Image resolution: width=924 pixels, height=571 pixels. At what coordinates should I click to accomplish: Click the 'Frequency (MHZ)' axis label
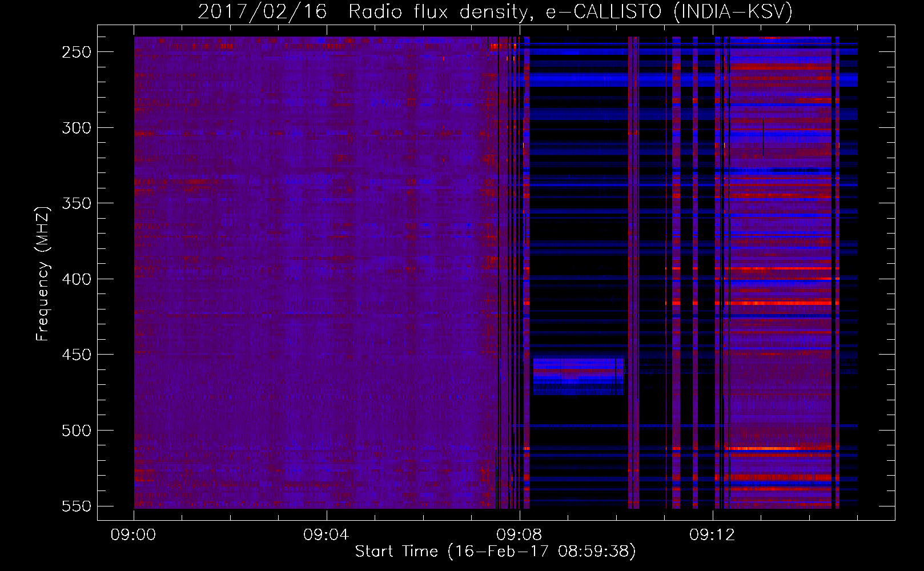[43, 274]
